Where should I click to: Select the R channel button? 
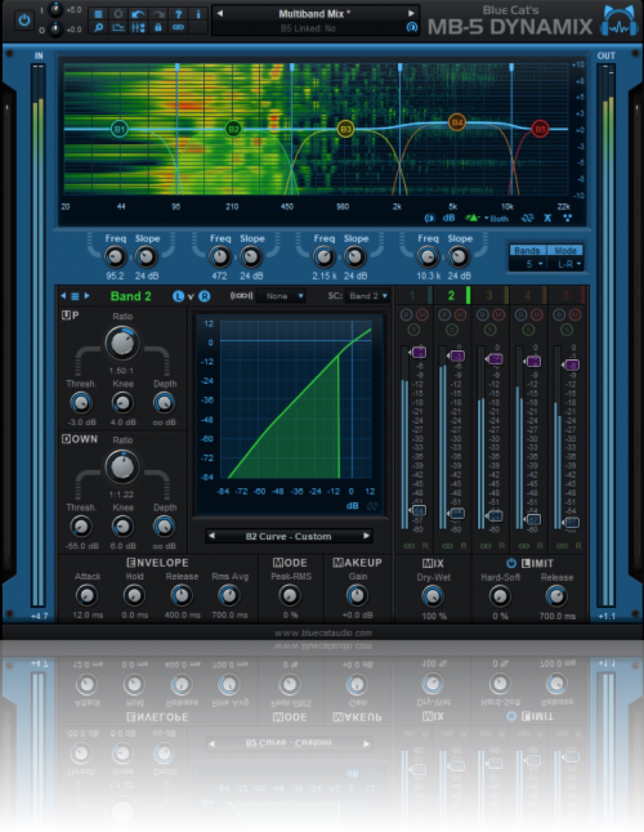pyautogui.click(x=204, y=296)
